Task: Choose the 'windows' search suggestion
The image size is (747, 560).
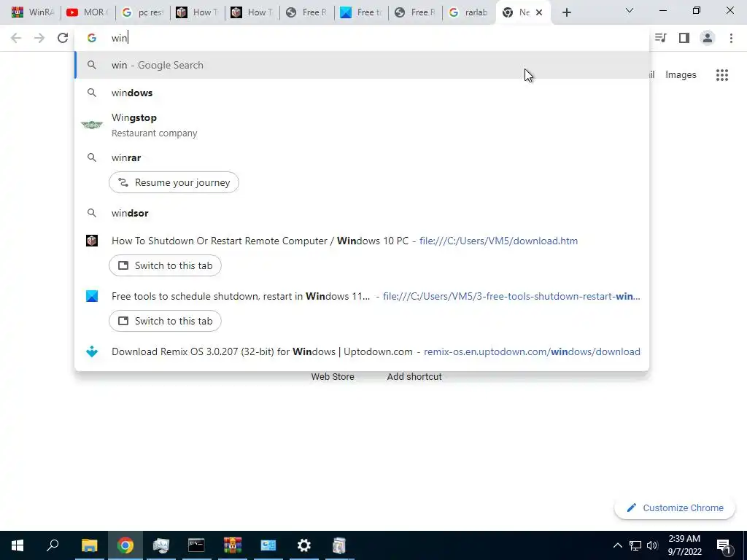Action: [x=362, y=93]
